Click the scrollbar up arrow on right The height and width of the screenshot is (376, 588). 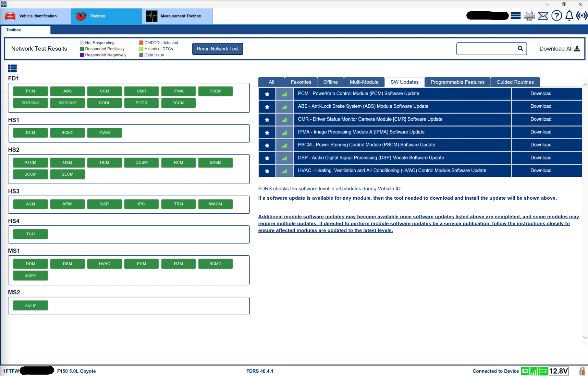[585, 85]
